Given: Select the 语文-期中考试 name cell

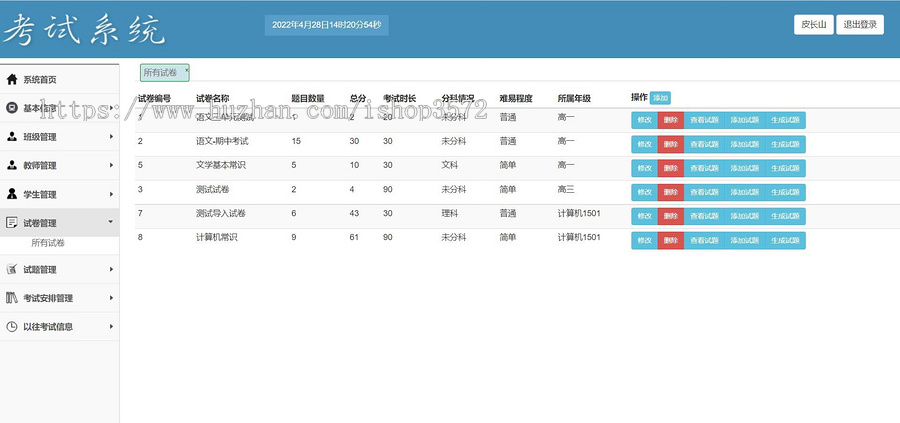Looking at the screenshot, I should [x=222, y=141].
